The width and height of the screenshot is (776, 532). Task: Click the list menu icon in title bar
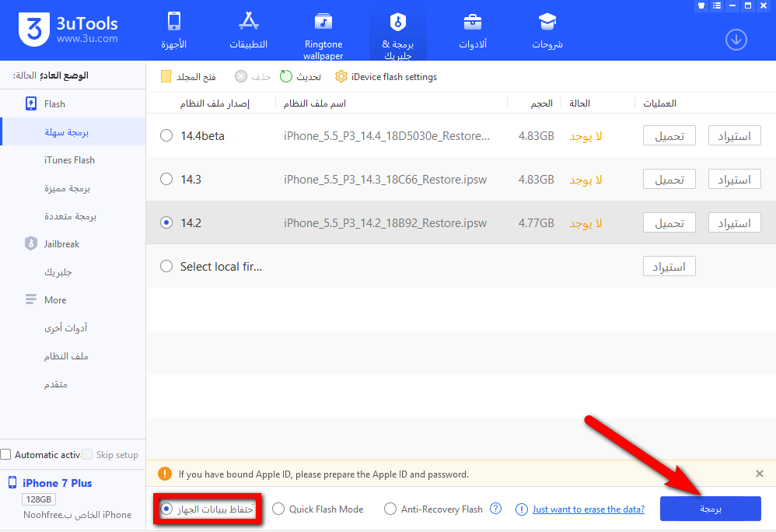(717, 6)
